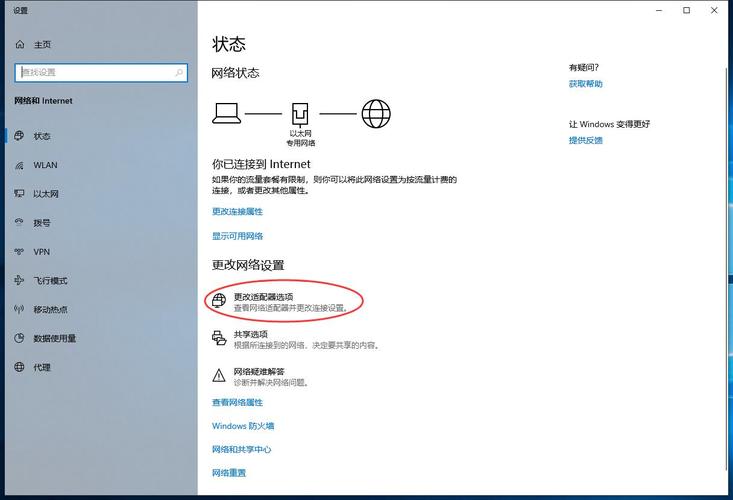The width and height of the screenshot is (733, 500).
Task: Click the 提供反馈 link
Action: pos(585,140)
